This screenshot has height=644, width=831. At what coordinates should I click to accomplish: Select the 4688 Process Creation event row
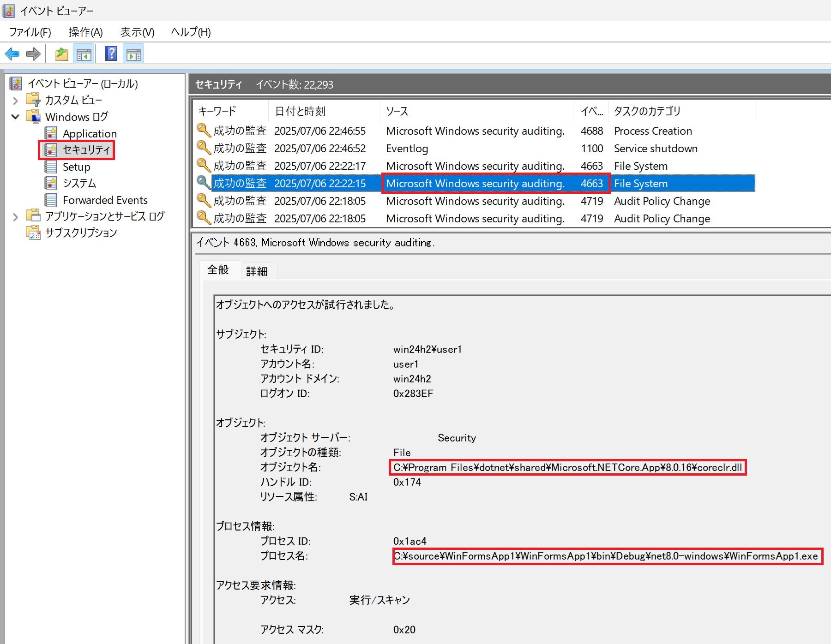tap(474, 131)
